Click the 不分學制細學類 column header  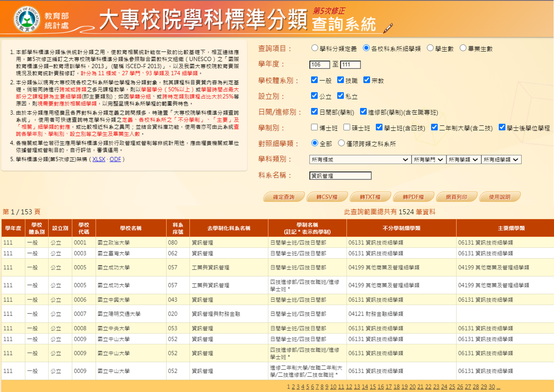[401, 228]
